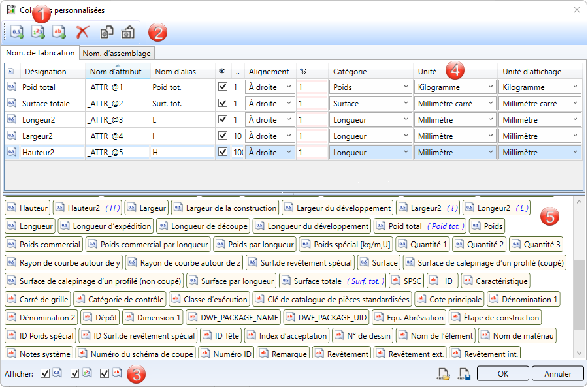Click the save-to-file icon beside OK

tap(465, 373)
